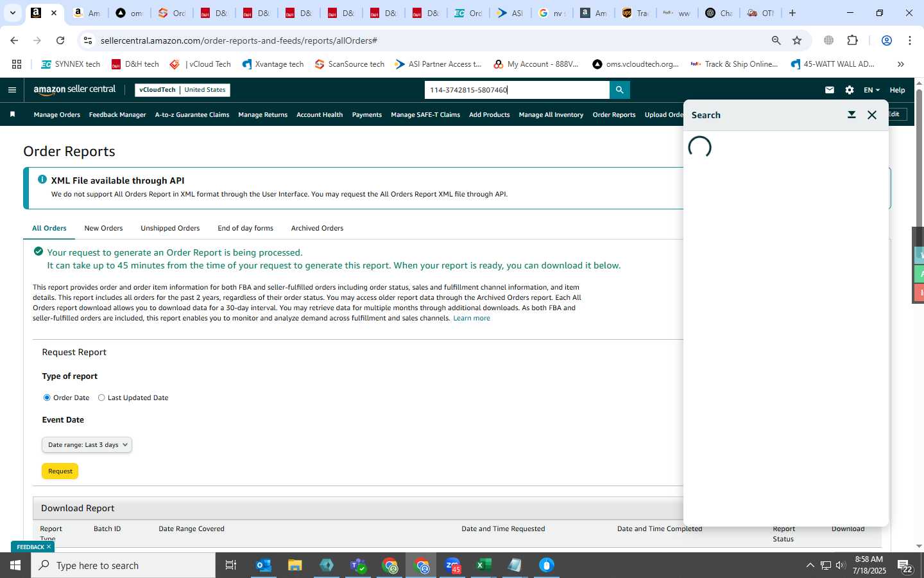The width and height of the screenshot is (924, 578).
Task: Open Account Health in navigation bar
Action: tap(320, 115)
